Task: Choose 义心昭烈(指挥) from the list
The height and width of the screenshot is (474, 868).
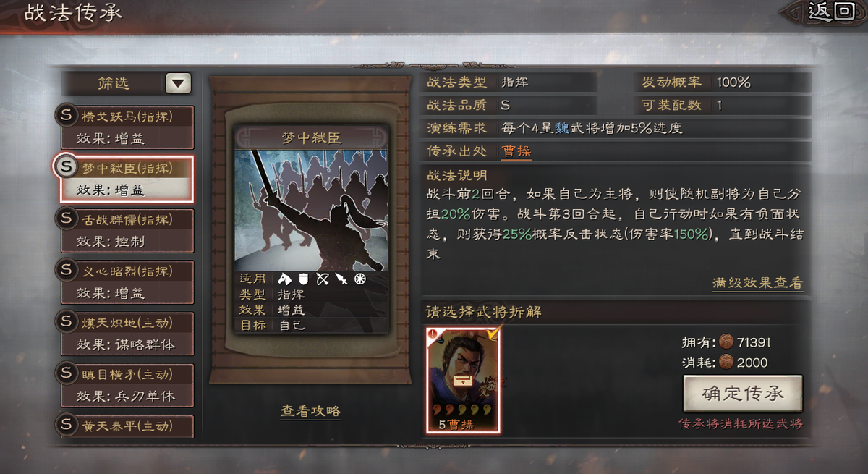Action: tap(127, 282)
